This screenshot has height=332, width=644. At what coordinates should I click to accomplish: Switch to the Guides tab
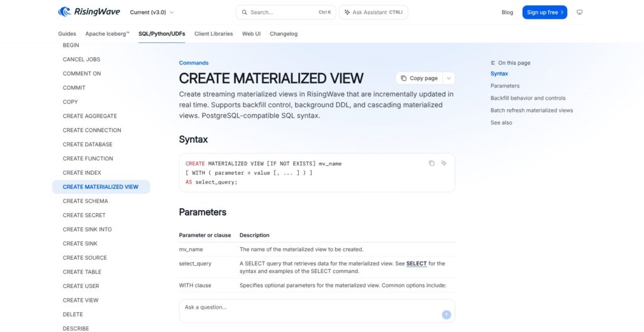tap(67, 34)
